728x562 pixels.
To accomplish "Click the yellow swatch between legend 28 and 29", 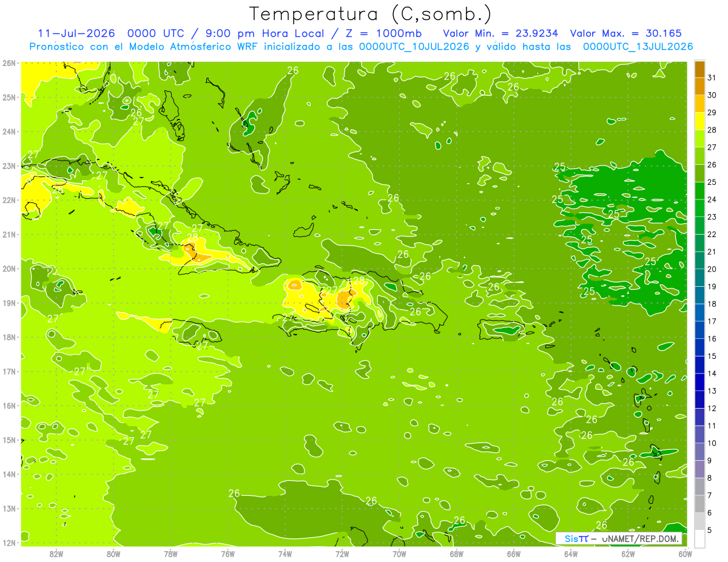I will coord(699,122).
